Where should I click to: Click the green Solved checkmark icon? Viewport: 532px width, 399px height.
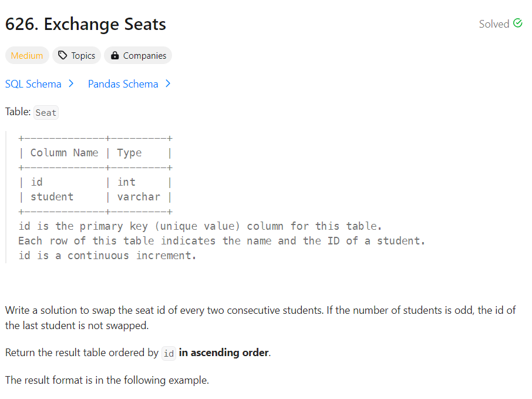517,24
